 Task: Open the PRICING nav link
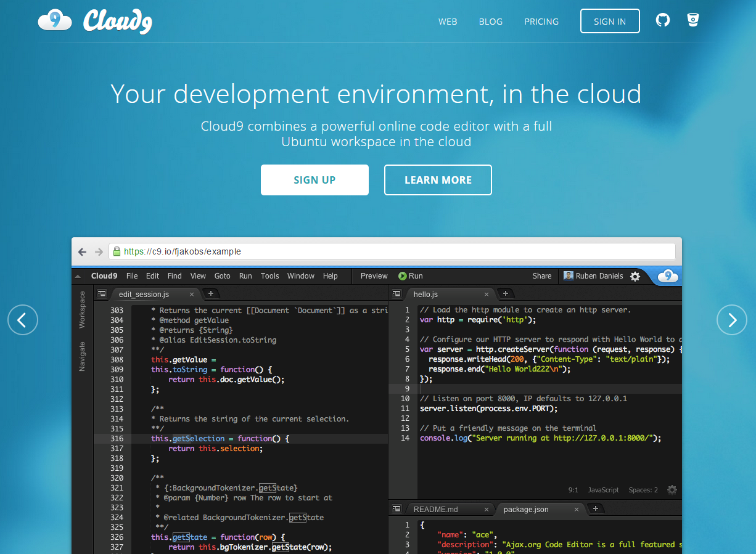click(x=541, y=21)
